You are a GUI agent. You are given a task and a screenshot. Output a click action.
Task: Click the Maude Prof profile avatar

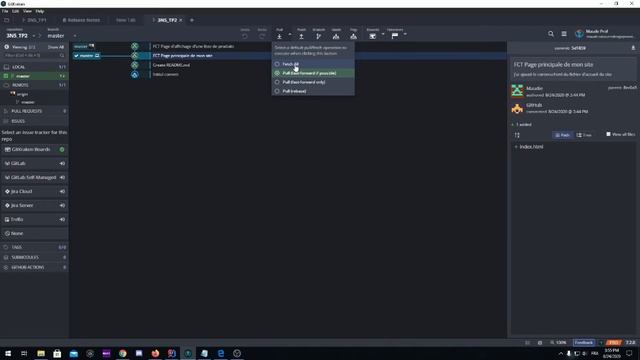coord(580,34)
